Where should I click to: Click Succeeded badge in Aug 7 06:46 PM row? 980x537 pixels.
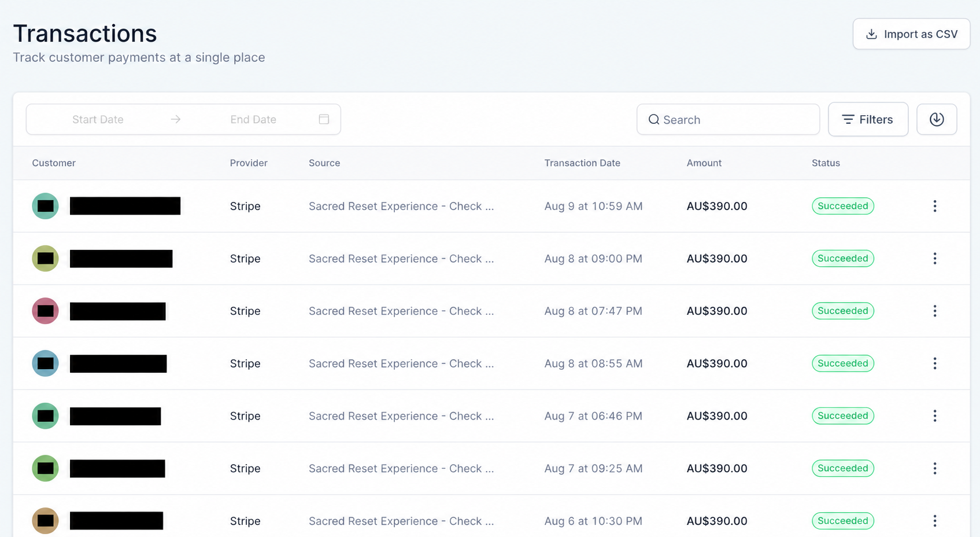(x=843, y=416)
